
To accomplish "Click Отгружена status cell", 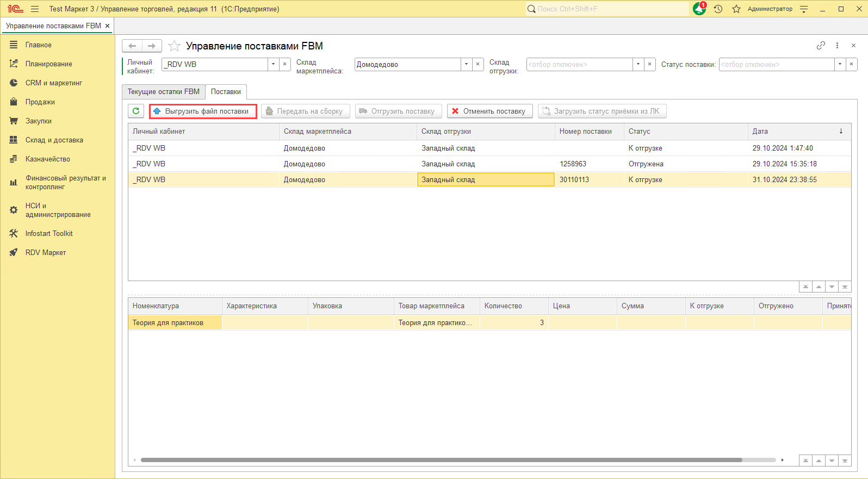I will 686,164.
